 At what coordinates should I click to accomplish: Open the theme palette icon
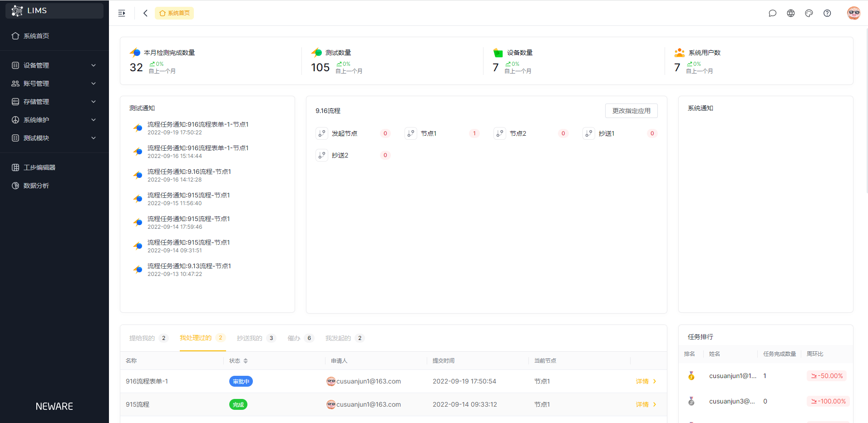pyautogui.click(x=809, y=13)
